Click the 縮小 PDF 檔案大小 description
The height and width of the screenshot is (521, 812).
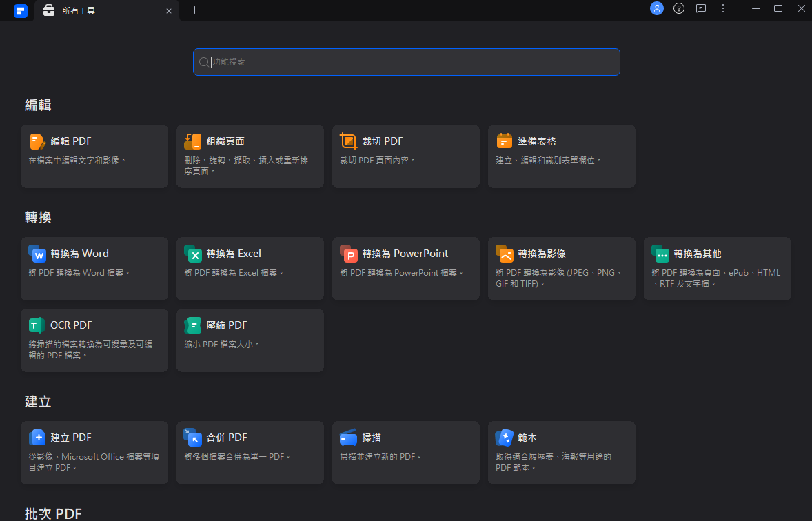click(x=222, y=345)
